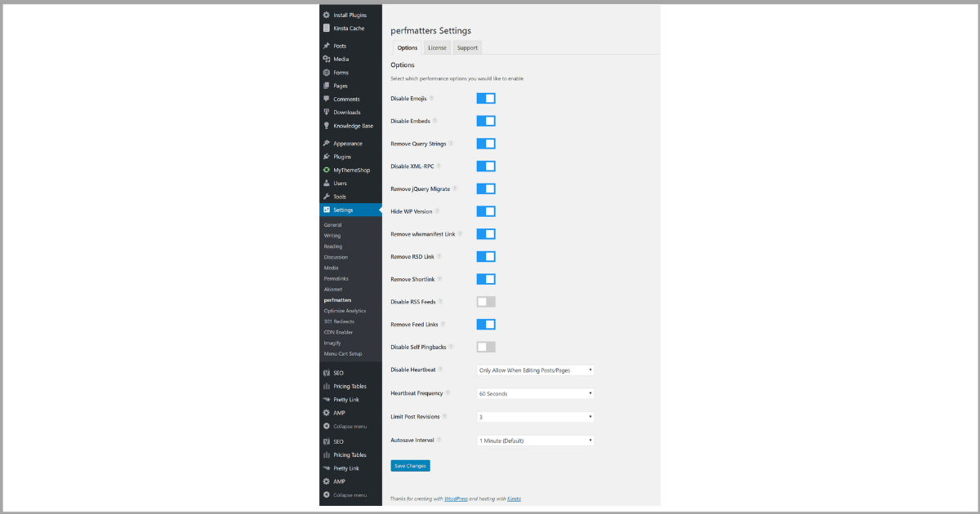The height and width of the screenshot is (514, 980).
Task: Toggle Remove Query Strings switch
Action: (x=486, y=144)
